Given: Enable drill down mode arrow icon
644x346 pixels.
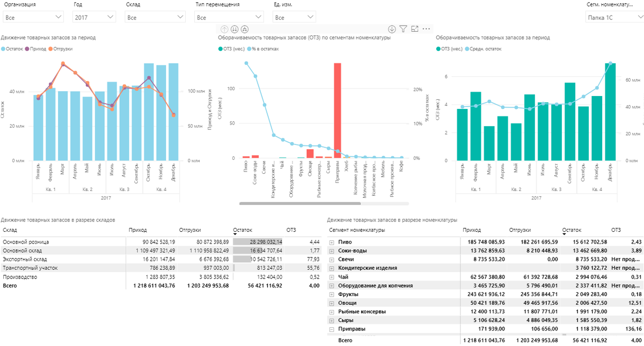Looking at the screenshot, I should coord(392,29).
